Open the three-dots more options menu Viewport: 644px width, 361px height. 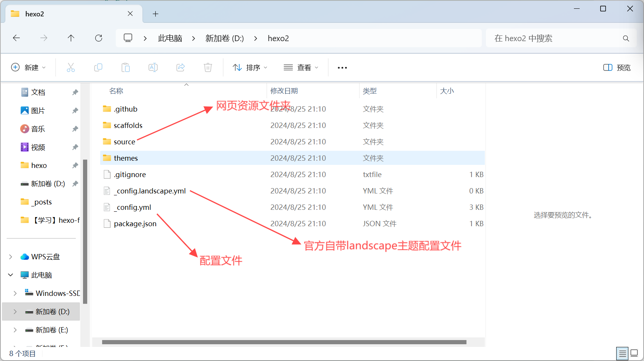coord(342,68)
